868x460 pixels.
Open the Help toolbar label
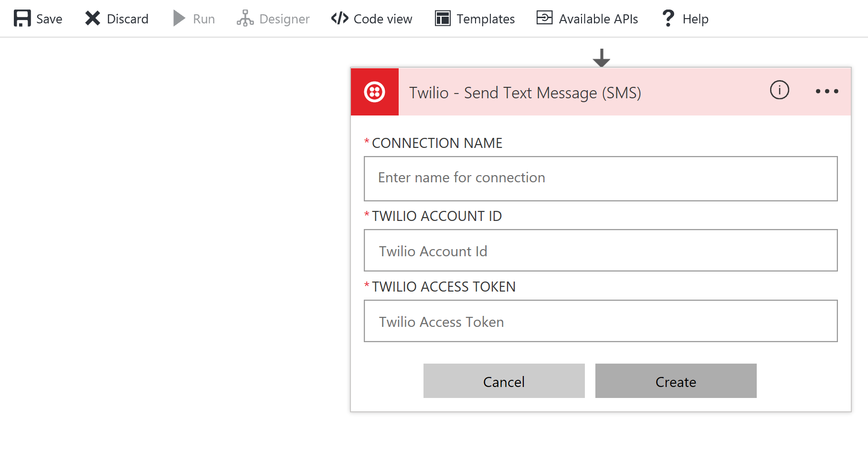pos(696,19)
